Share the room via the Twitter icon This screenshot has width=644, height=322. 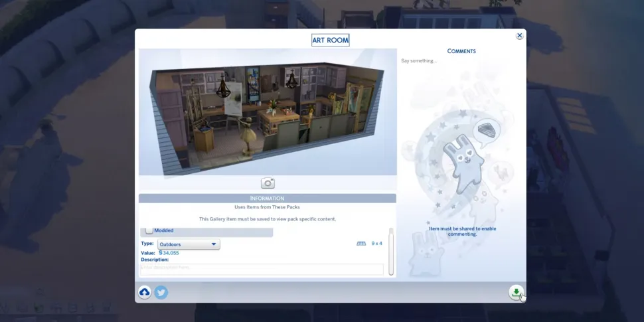(161, 292)
